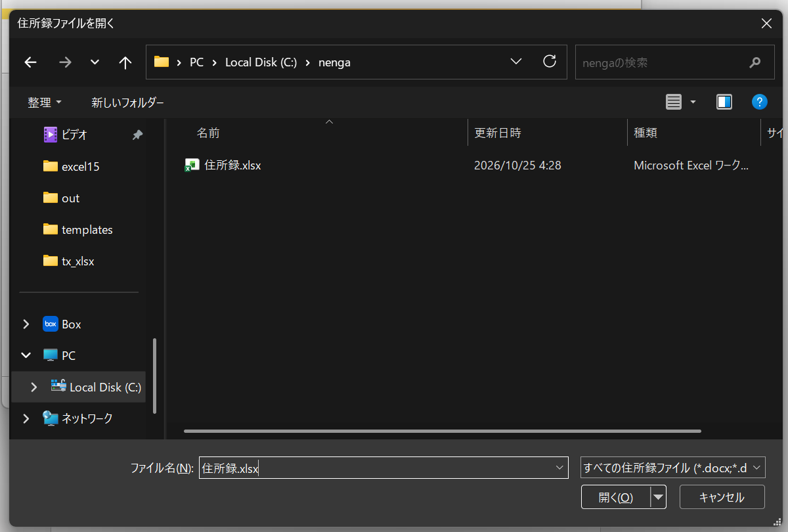Collapse the PC tree node
788x532 pixels.
[26, 355]
